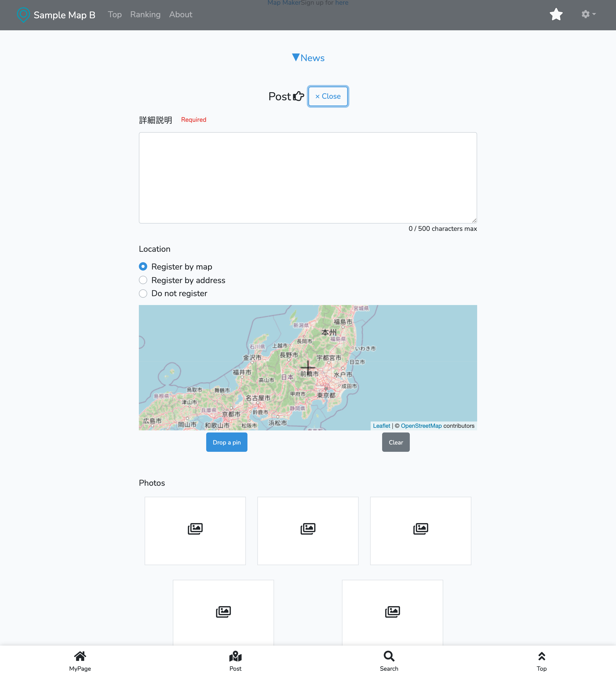616x679 pixels.
Task: Add a photo in the fourth photo slot
Action: coord(223,612)
